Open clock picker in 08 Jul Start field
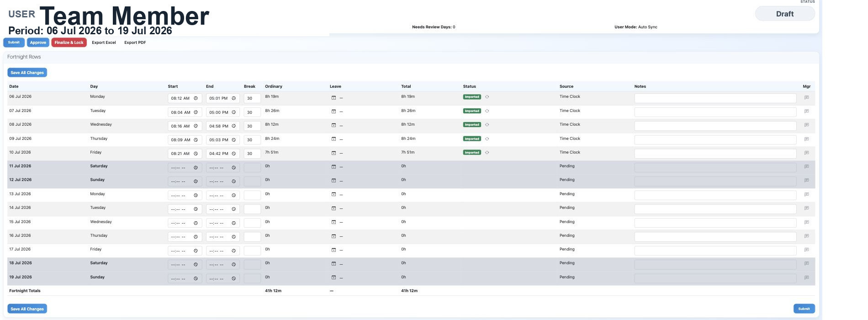This screenshot has height=320, width=868. [x=196, y=126]
